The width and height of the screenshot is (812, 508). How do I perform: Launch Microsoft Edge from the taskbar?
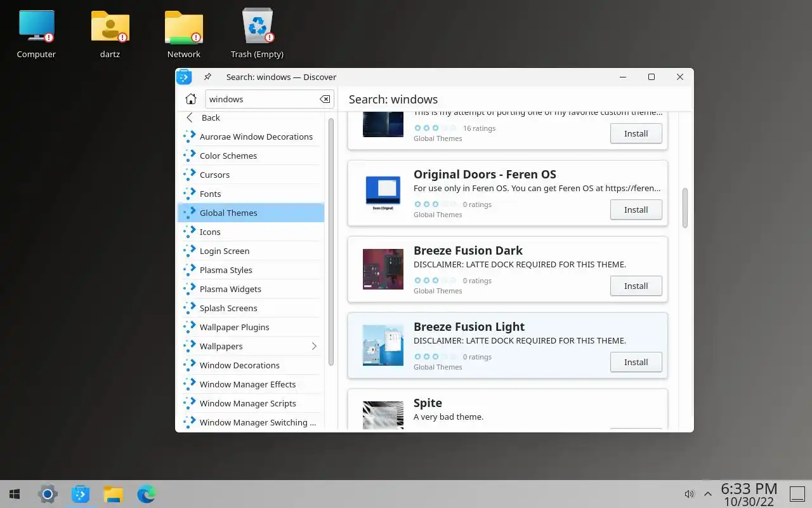147,494
